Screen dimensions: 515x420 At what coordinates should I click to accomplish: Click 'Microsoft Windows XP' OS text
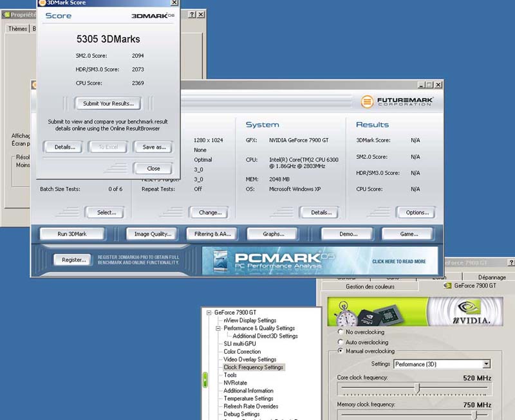(x=295, y=189)
